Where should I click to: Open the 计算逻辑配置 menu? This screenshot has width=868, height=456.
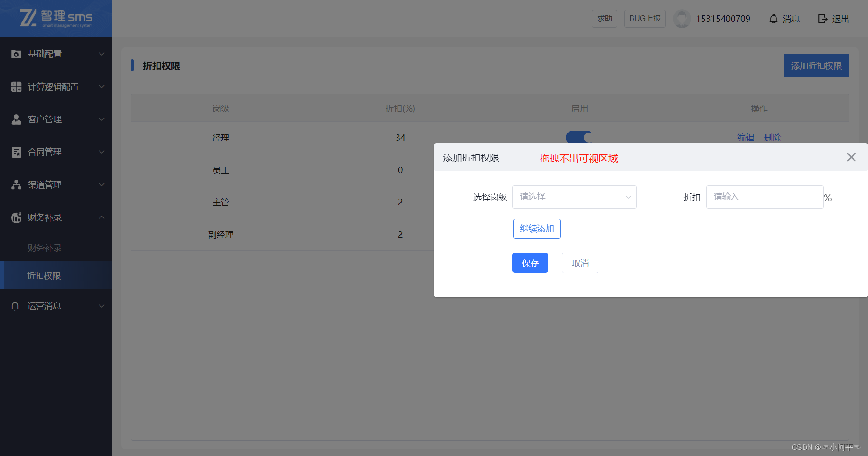(x=56, y=87)
